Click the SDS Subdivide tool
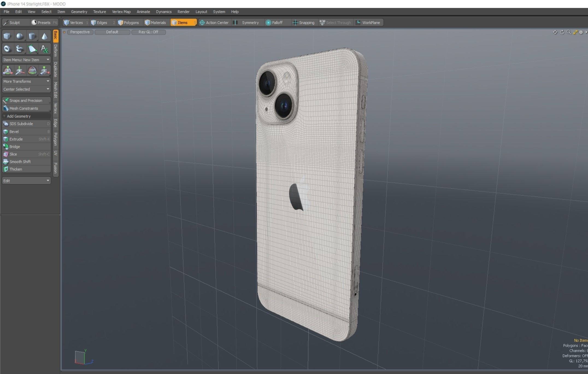This screenshot has height=374, width=588. (x=27, y=124)
